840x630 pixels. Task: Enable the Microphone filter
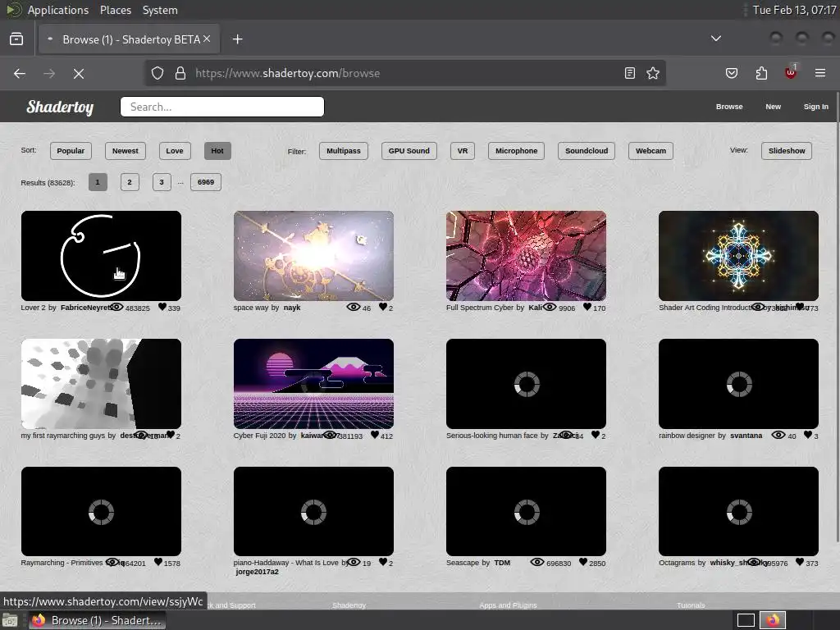[517, 151]
